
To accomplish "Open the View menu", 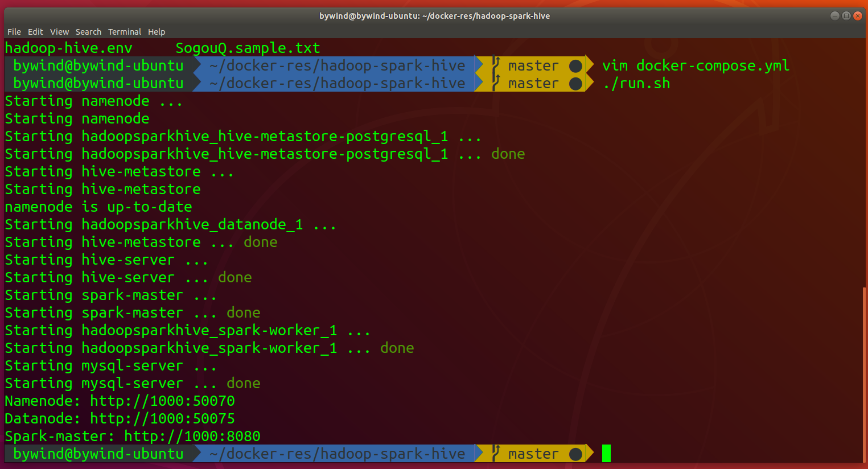I will (59, 32).
